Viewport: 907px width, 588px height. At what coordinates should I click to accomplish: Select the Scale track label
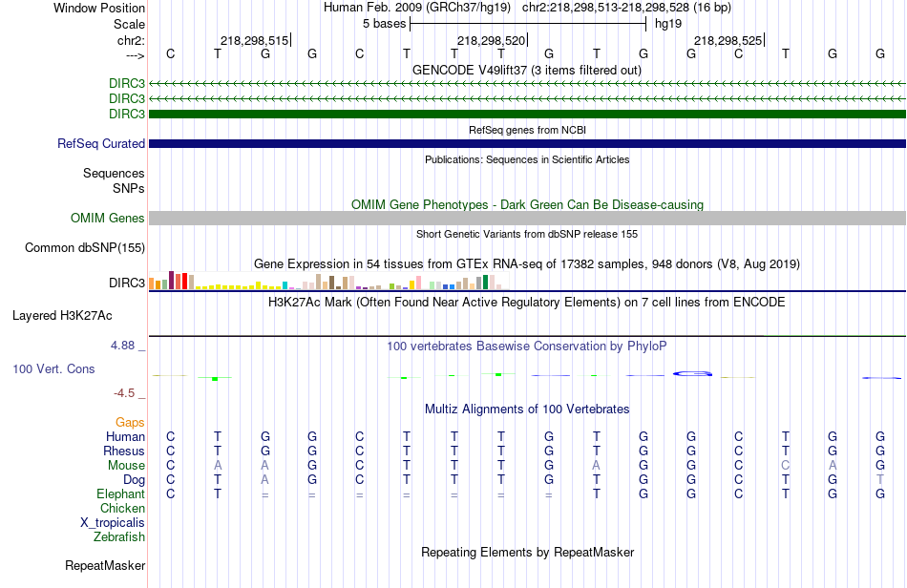(129, 24)
